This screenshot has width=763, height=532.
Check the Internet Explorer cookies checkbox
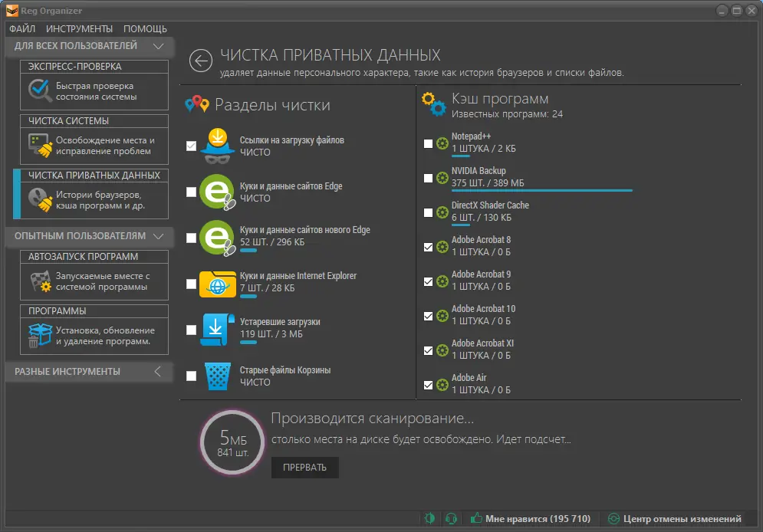point(191,284)
